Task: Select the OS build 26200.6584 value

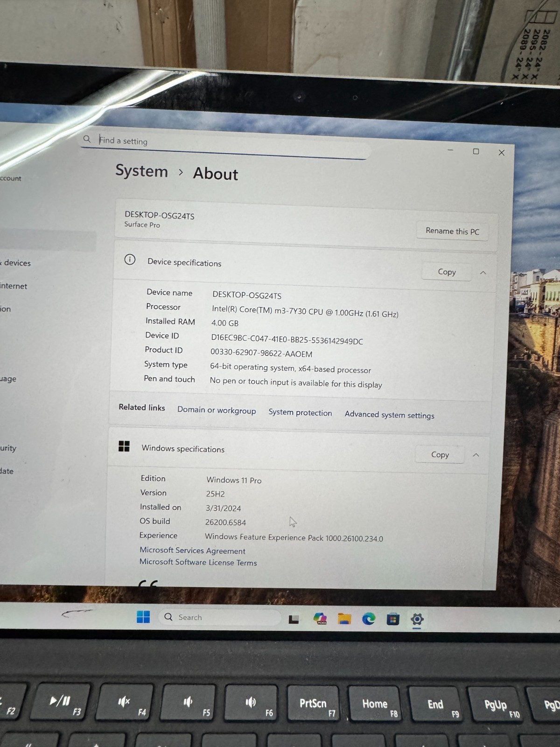Action: (x=225, y=522)
